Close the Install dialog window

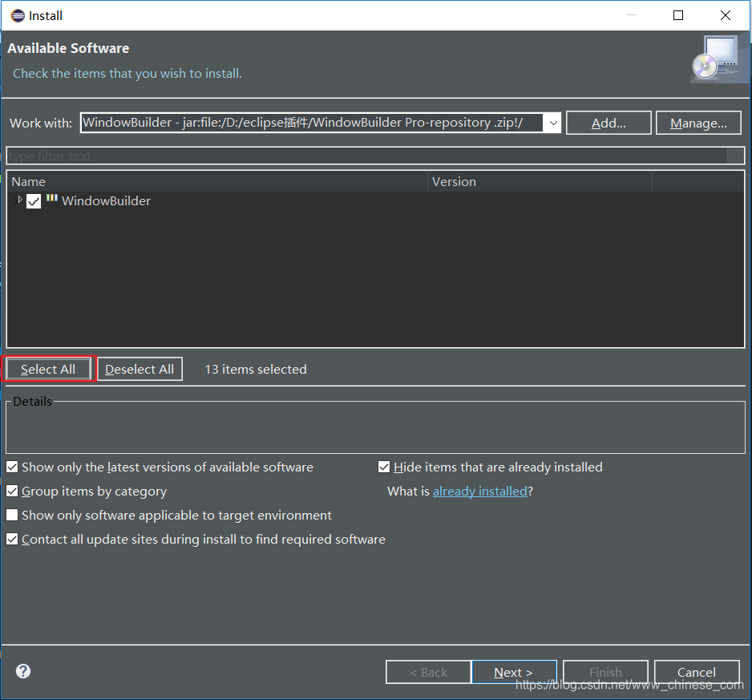click(x=725, y=15)
